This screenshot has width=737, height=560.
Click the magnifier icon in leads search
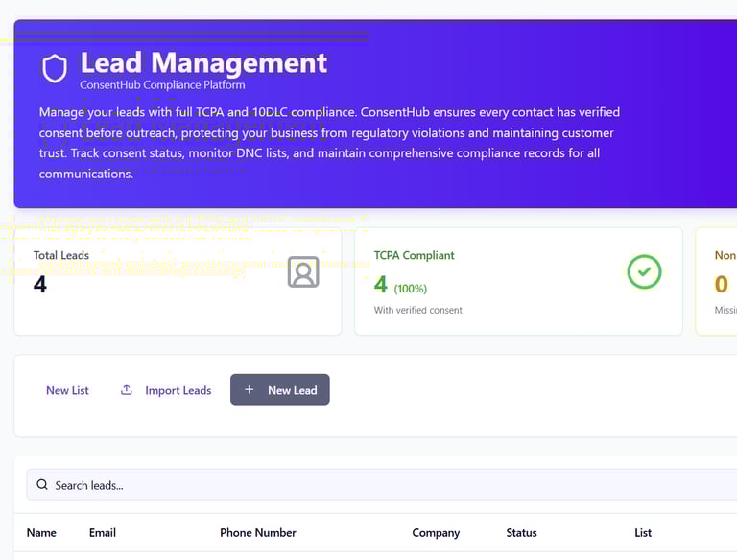tap(42, 484)
